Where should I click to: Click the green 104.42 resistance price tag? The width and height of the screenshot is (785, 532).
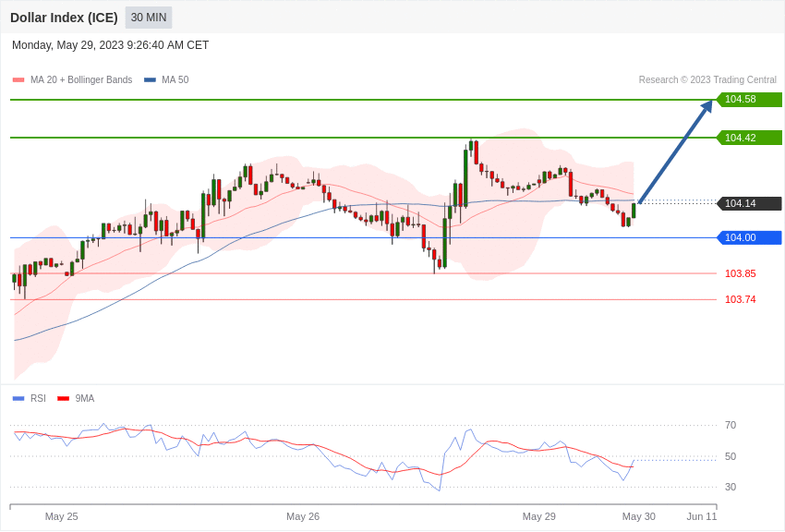(x=750, y=138)
